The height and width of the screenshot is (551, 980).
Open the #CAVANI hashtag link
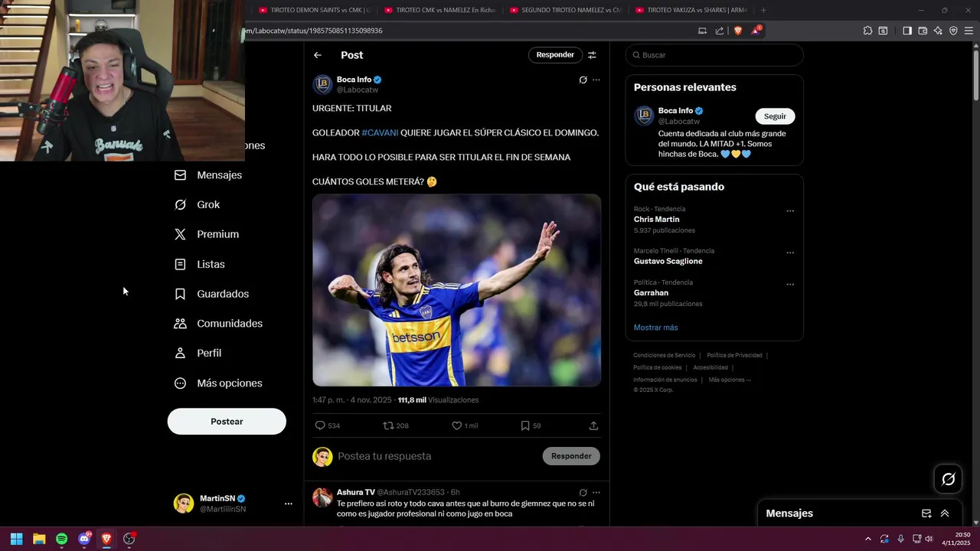click(x=380, y=132)
